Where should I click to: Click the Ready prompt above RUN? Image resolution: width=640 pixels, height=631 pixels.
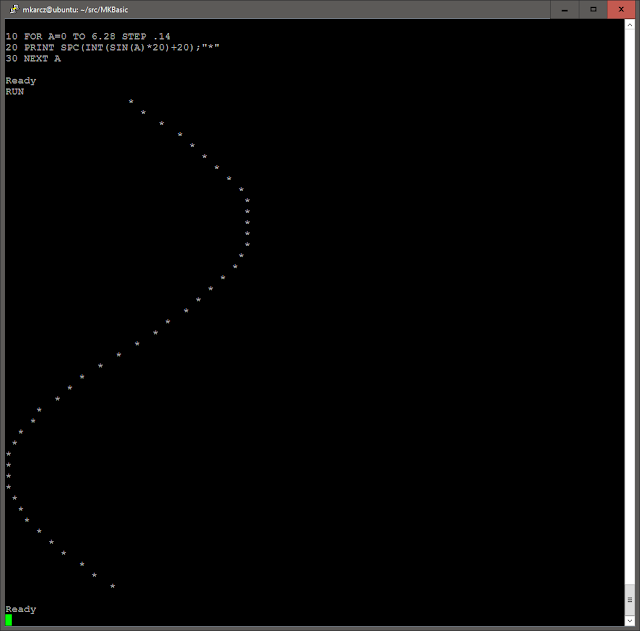click(21, 81)
